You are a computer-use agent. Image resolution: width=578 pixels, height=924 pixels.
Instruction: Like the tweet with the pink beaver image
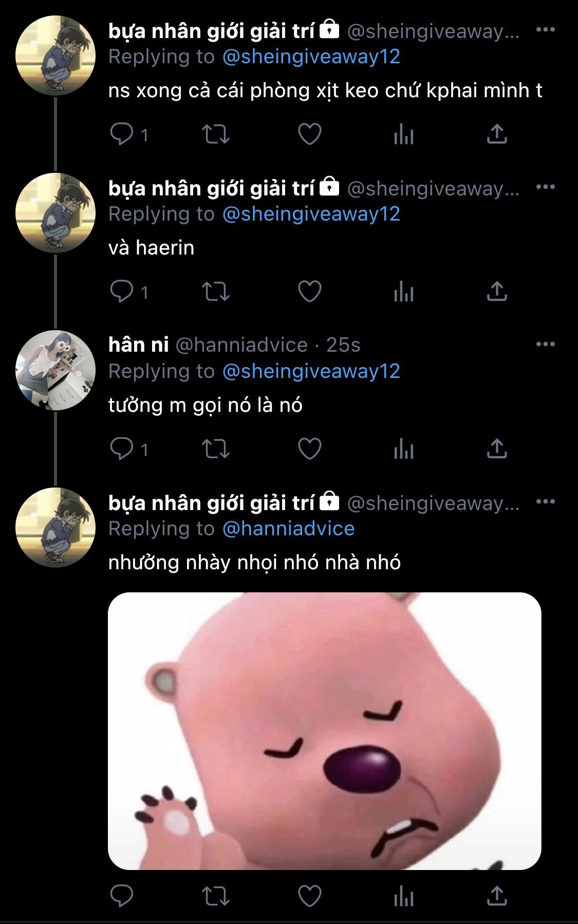tap(310, 896)
